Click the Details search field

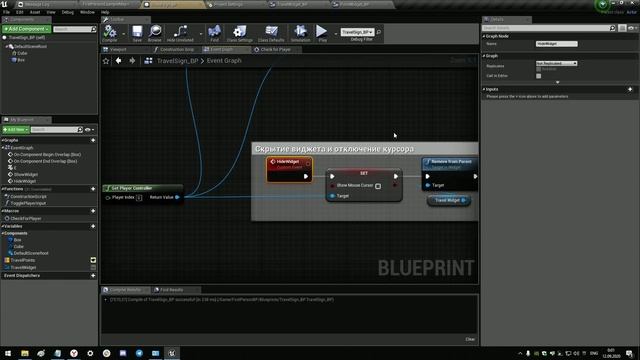click(x=546, y=28)
